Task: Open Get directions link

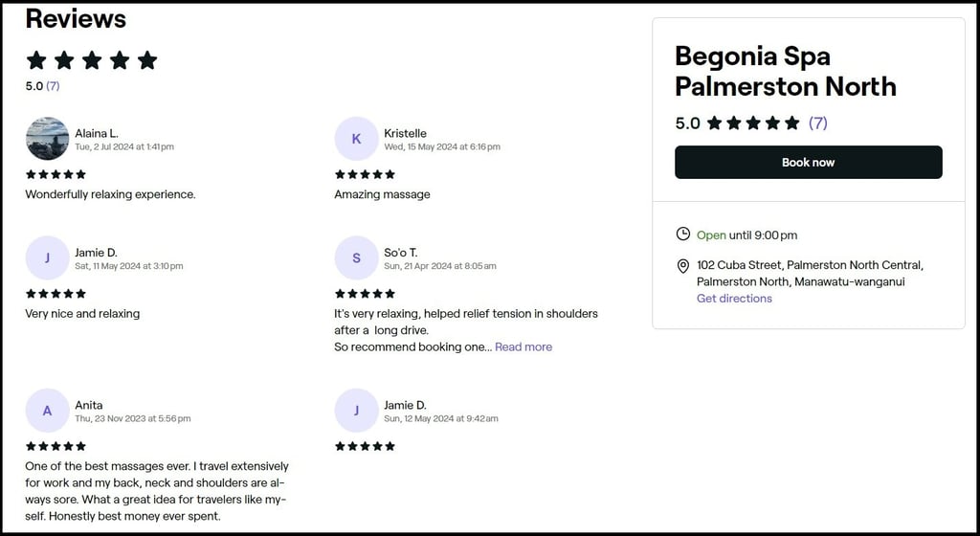Action: click(x=734, y=299)
